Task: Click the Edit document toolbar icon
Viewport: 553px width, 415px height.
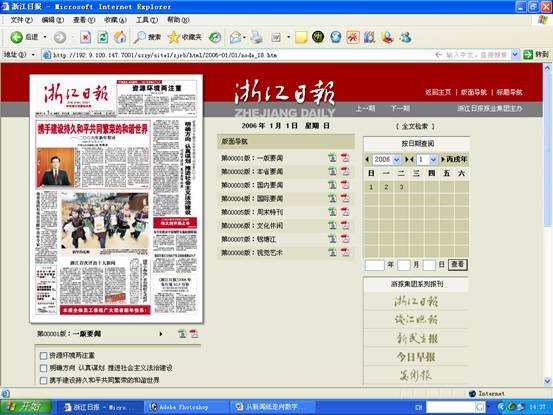Action: (x=276, y=37)
